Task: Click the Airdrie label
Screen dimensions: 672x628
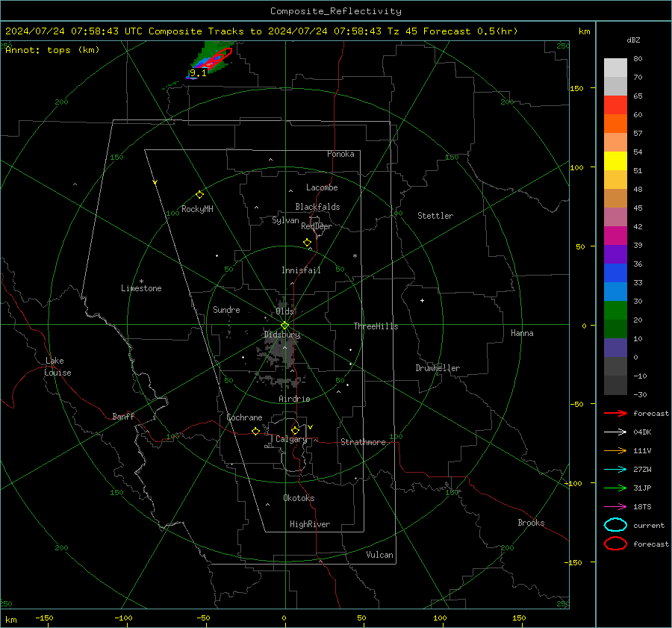Action: (294, 399)
